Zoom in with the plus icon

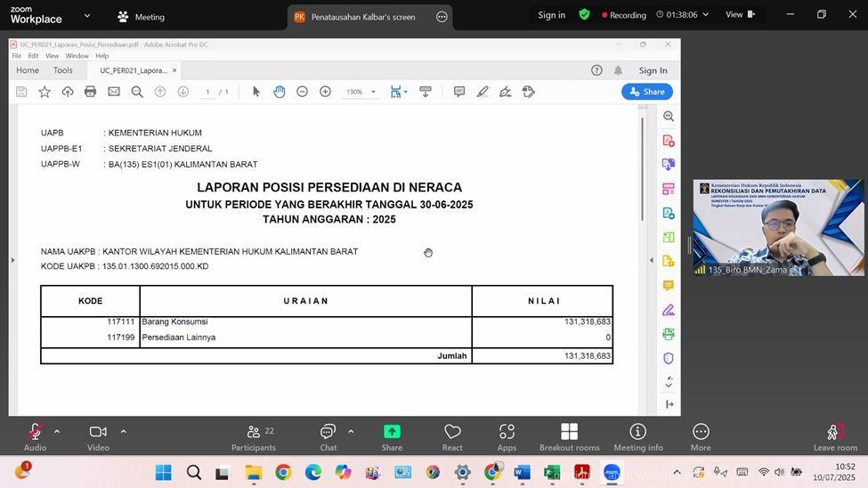point(326,92)
